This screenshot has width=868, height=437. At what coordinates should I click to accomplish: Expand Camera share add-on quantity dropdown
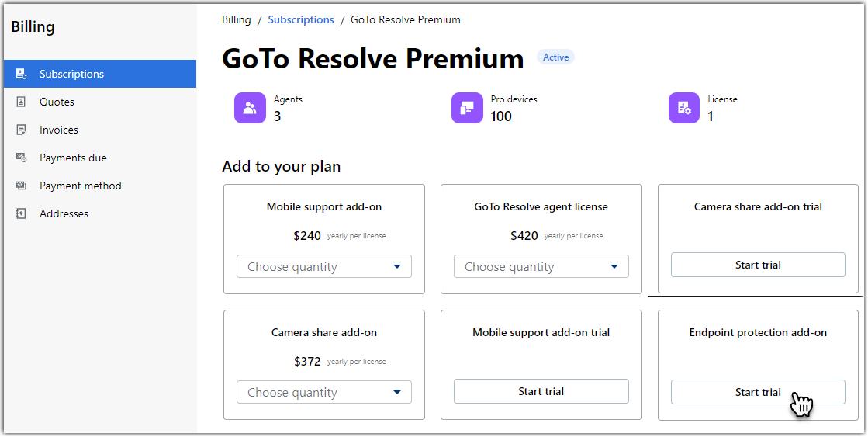[323, 392]
